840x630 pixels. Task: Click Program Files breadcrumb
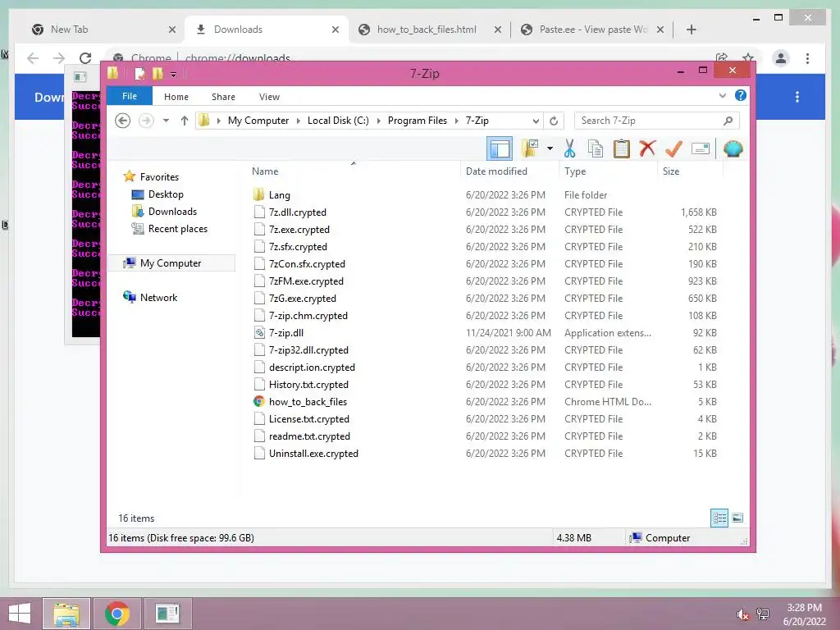pos(418,121)
